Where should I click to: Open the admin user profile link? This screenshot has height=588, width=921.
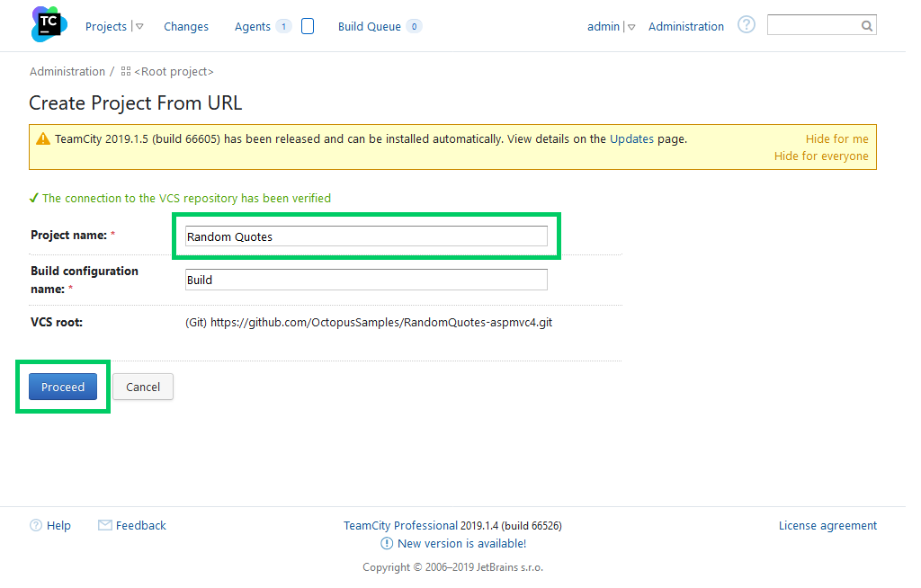(x=604, y=26)
